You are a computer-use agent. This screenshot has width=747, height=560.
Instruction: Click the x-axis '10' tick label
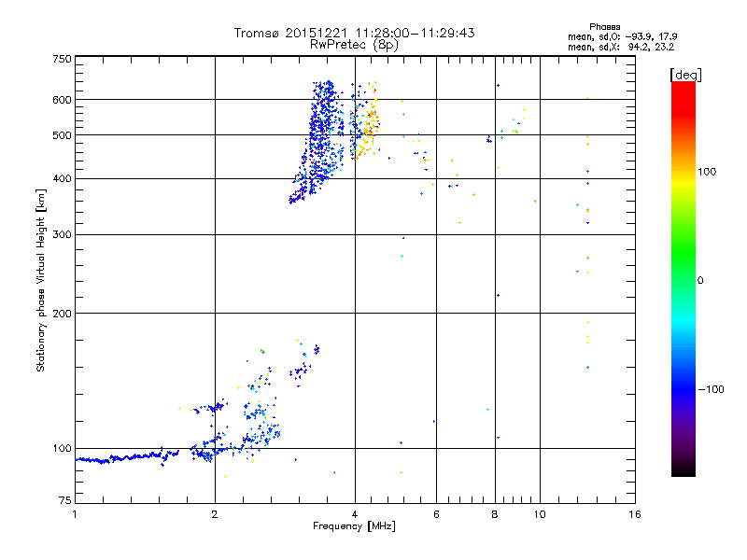click(x=540, y=514)
